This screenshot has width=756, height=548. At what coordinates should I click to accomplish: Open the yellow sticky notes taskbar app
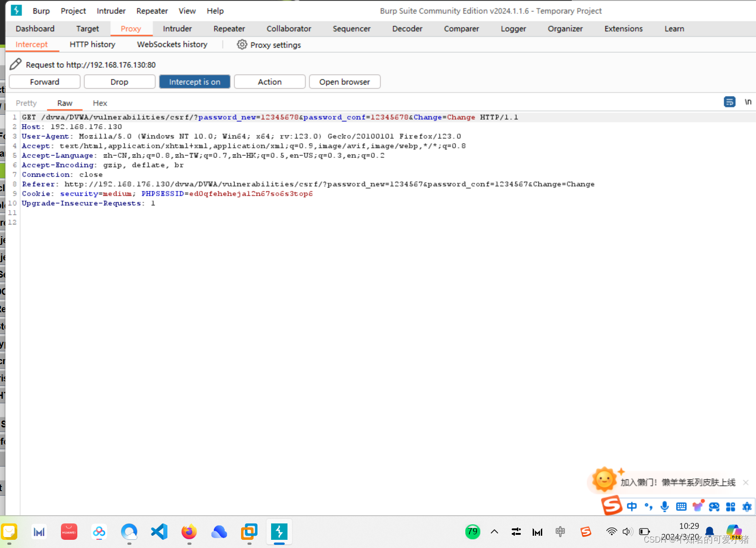(x=9, y=531)
